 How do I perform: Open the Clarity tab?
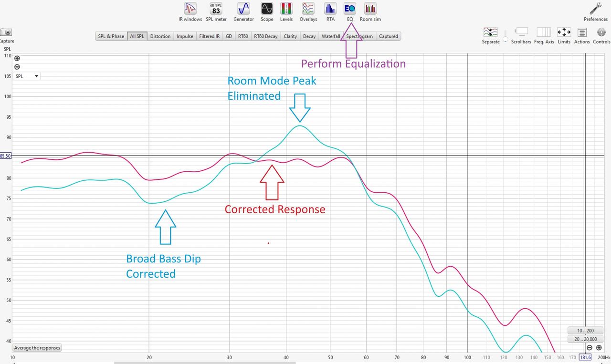290,36
